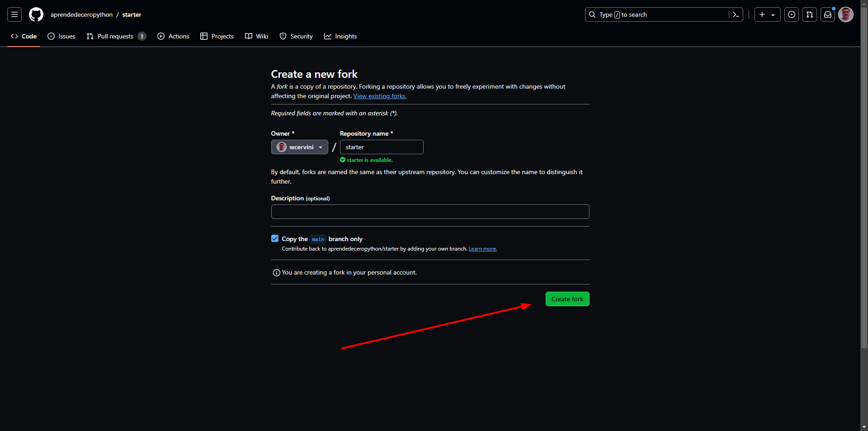Click the pull requests count badge 1
Image resolution: width=868 pixels, height=431 pixels.
(x=142, y=36)
